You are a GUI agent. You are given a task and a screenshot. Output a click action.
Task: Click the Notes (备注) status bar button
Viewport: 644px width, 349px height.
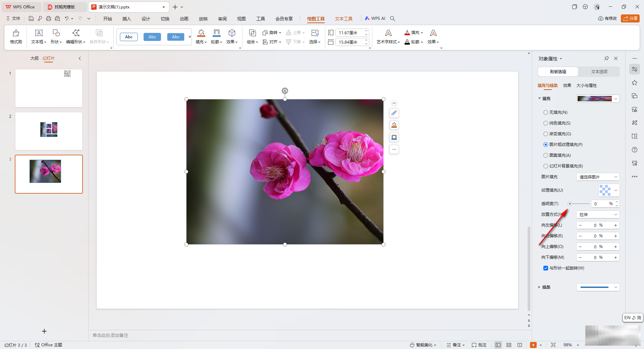(x=456, y=345)
